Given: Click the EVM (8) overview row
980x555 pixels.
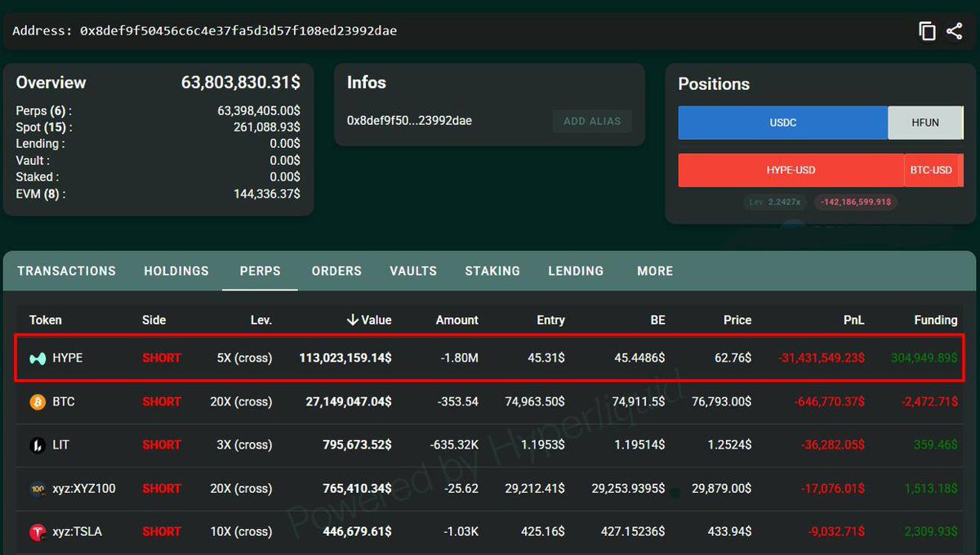Looking at the screenshot, I should tap(158, 194).
